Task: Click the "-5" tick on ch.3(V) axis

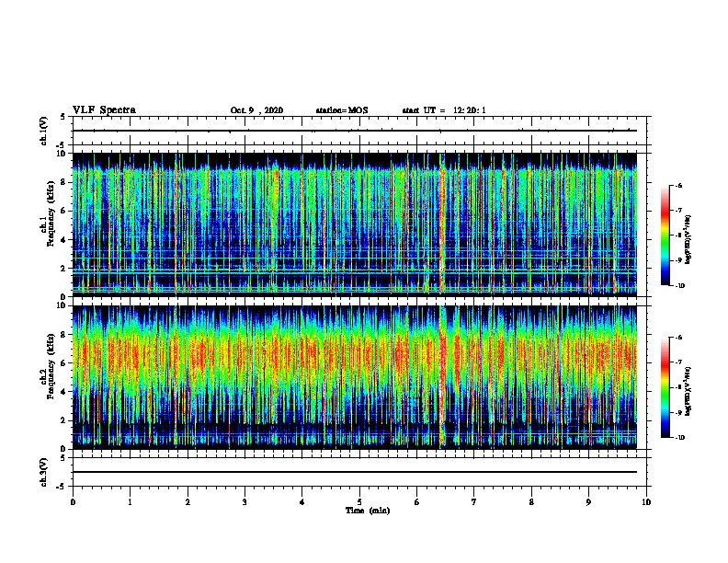Action: click(62, 487)
